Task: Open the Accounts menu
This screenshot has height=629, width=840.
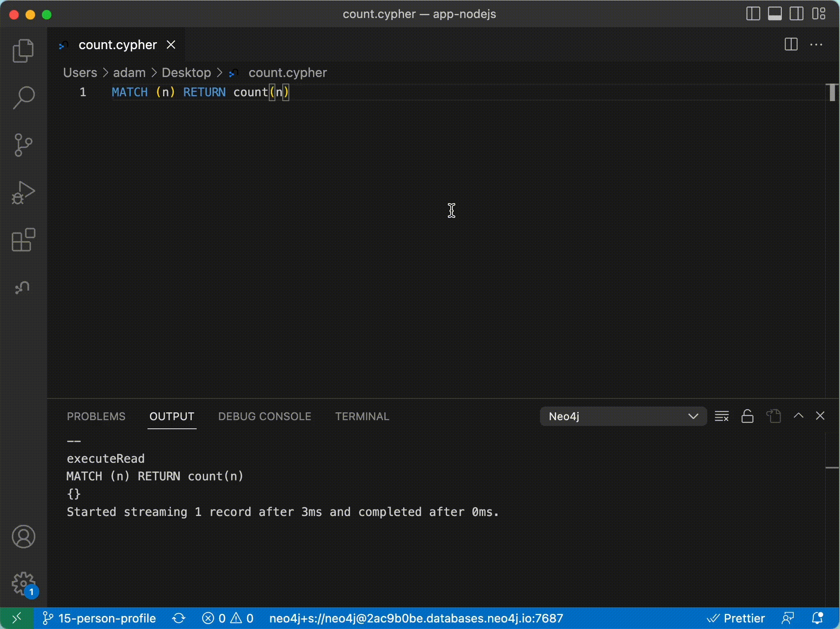Action: pos(23,536)
